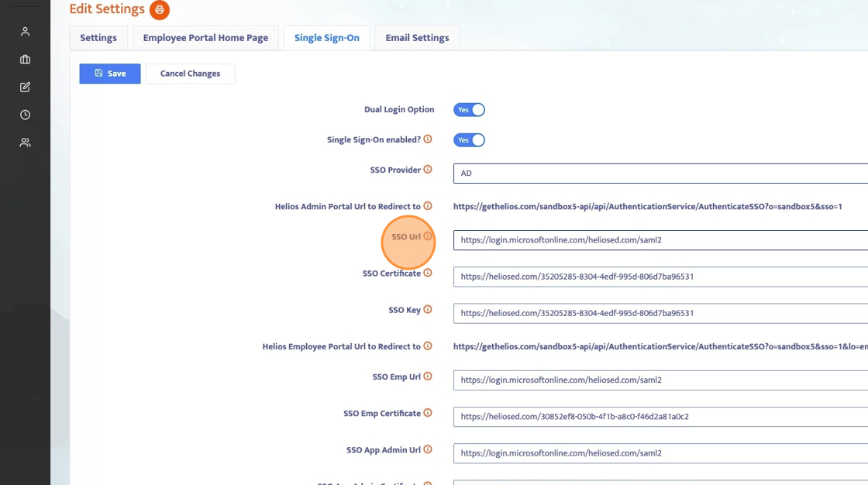The width and height of the screenshot is (868, 485).
Task: Open the edit pencil sidebar icon
Action: [25, 87]
